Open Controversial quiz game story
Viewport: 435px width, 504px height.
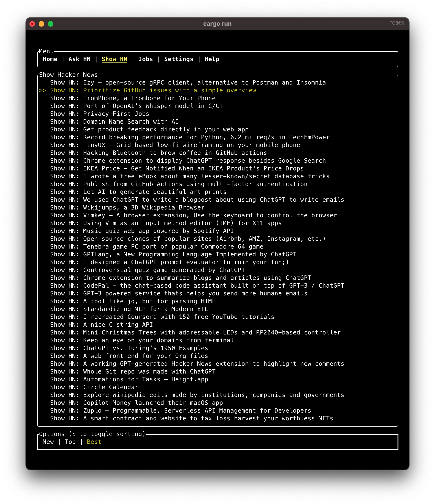tap(148, 270)
